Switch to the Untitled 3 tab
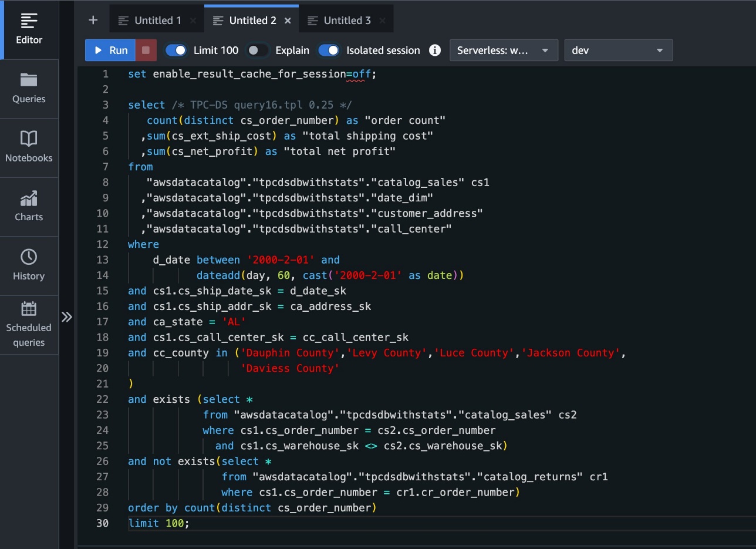The image size is (756, 549). click(x=347, y=21)
